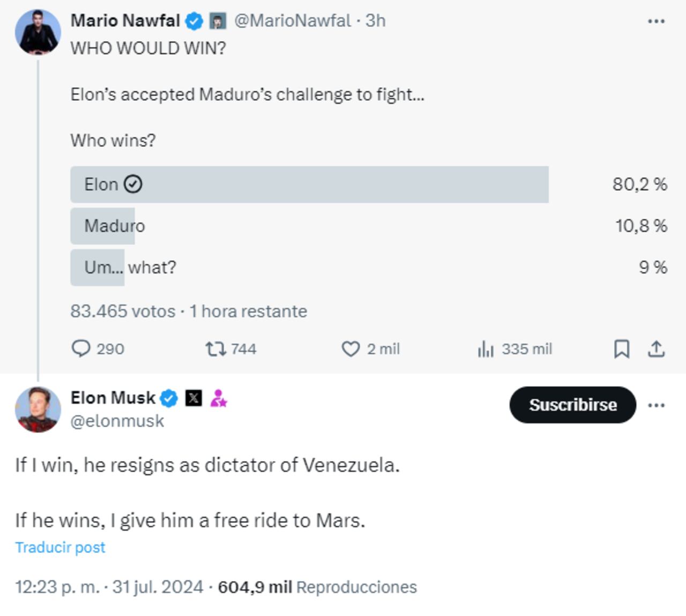Open the more options menu next to Suscribirse
The image size is (686, 616).
point(656,406)
